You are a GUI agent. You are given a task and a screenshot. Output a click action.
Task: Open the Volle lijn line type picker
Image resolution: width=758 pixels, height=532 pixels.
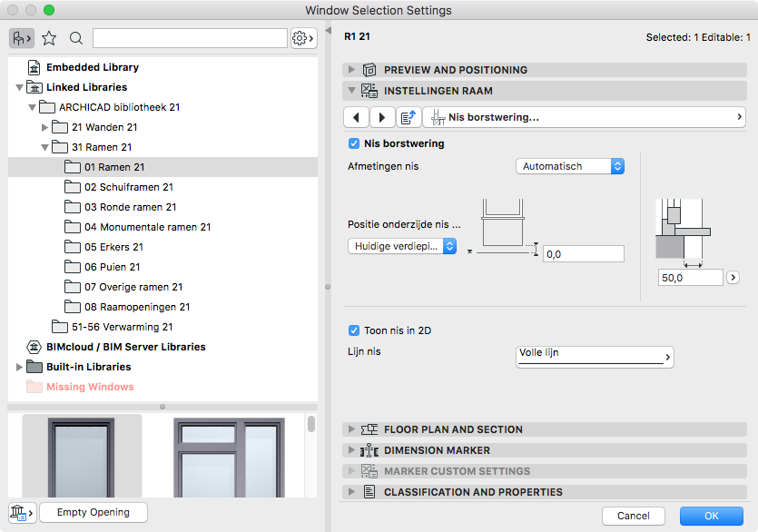595,357
